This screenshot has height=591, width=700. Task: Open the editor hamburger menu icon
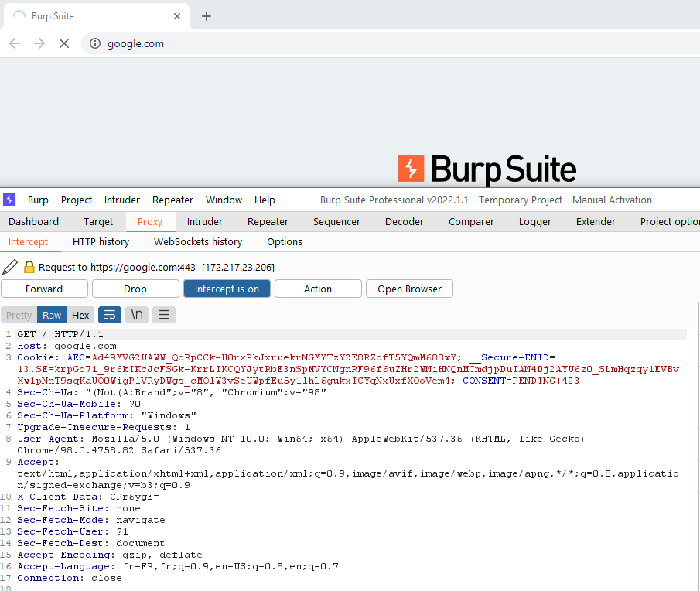click(x=163, y=315)
